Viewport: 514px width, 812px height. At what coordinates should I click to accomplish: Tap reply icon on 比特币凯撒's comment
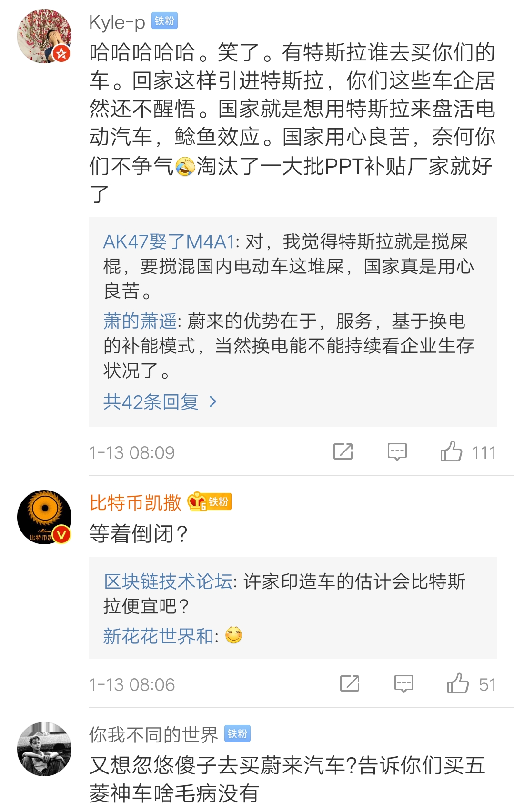click(x=403, y=683)
